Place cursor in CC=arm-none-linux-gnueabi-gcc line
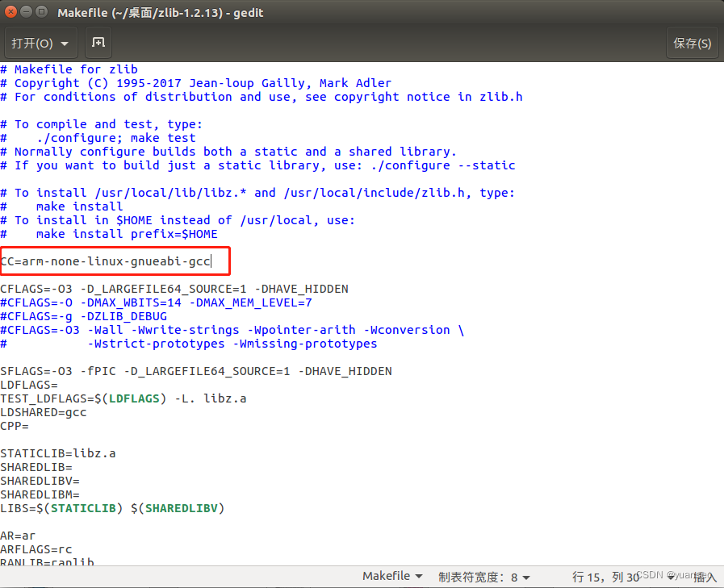Image resolution: width=724 pixels, height=588 pixels. [106, 261]
